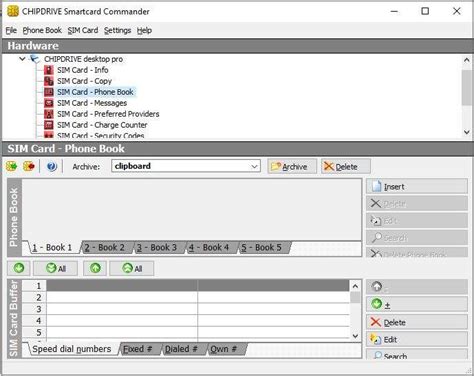Click the red-arrow chip toolbar icon

[29, 166]
